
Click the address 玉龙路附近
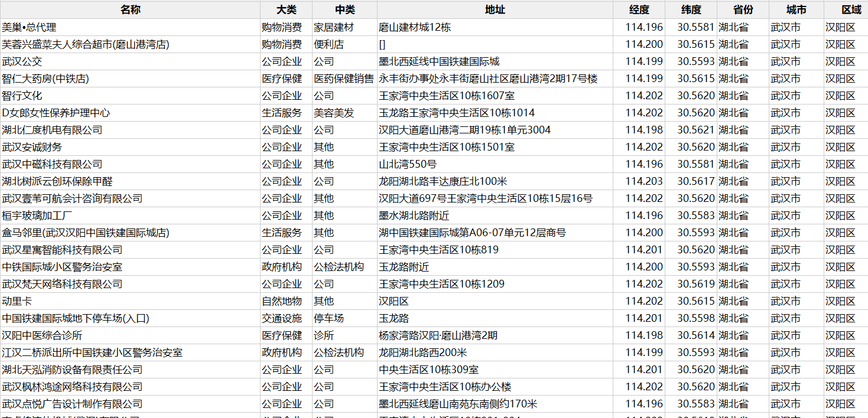coord(495,267)
